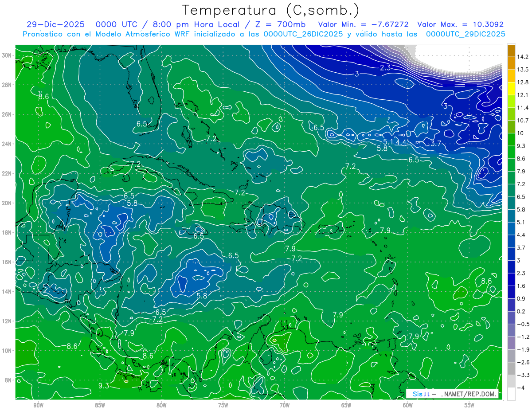
Task: Click the '30N' latitude axis label
Action: (x=7, y=55)
